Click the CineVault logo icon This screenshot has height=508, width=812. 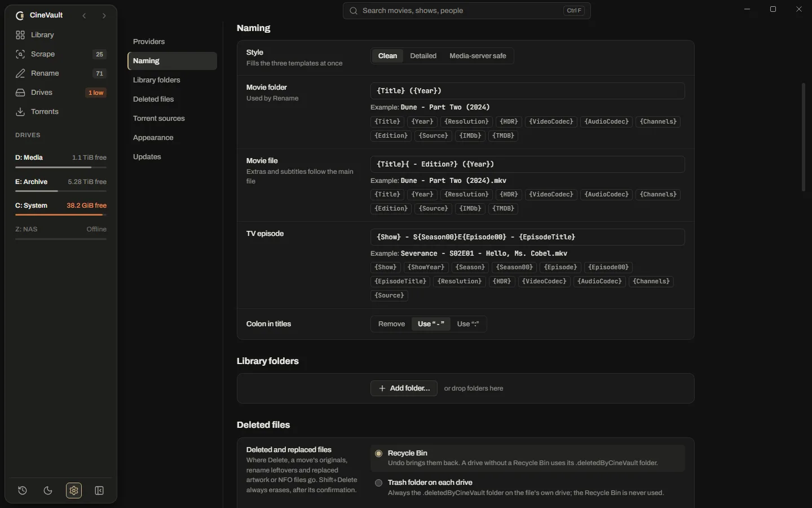[x=20, y=16]
